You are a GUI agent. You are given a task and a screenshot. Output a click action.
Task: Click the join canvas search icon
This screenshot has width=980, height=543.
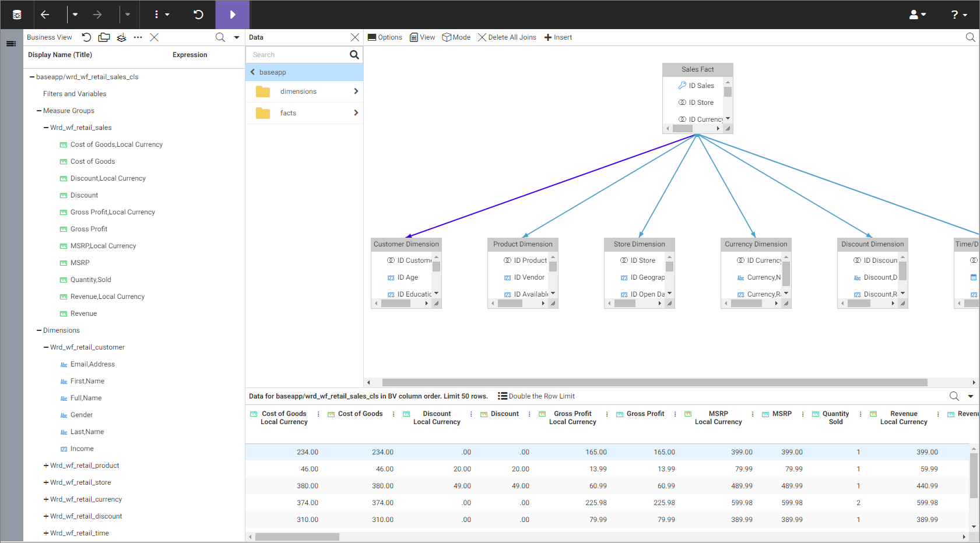(971, 37)
